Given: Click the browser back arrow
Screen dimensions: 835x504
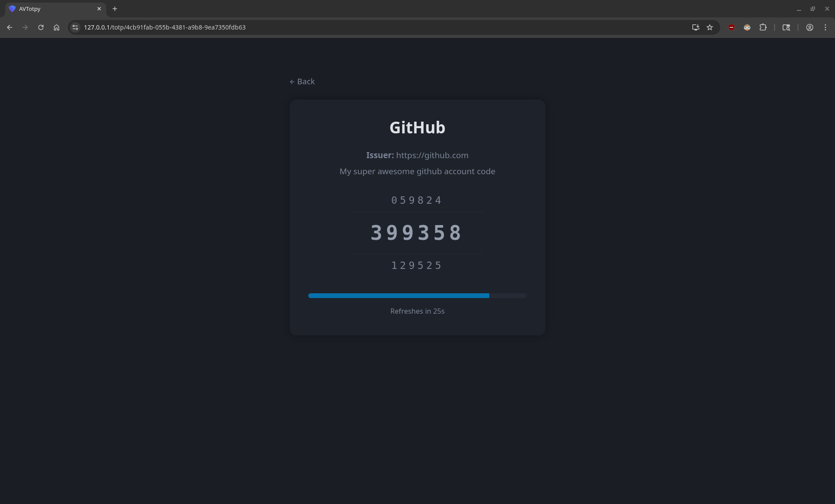Looking at the screenshot, I should (x=10, y=27).
